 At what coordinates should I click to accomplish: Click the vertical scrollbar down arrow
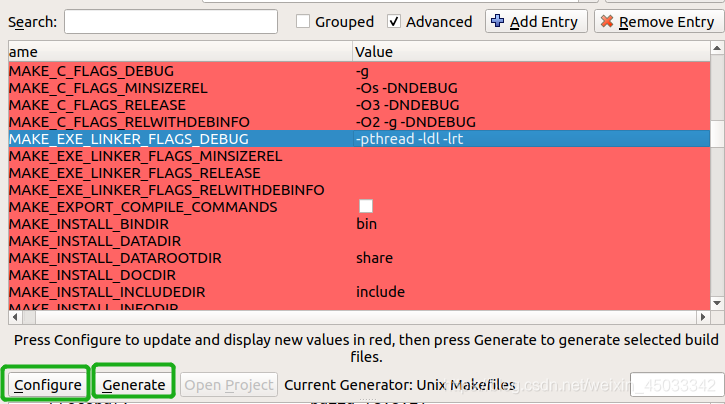point(717,303)
